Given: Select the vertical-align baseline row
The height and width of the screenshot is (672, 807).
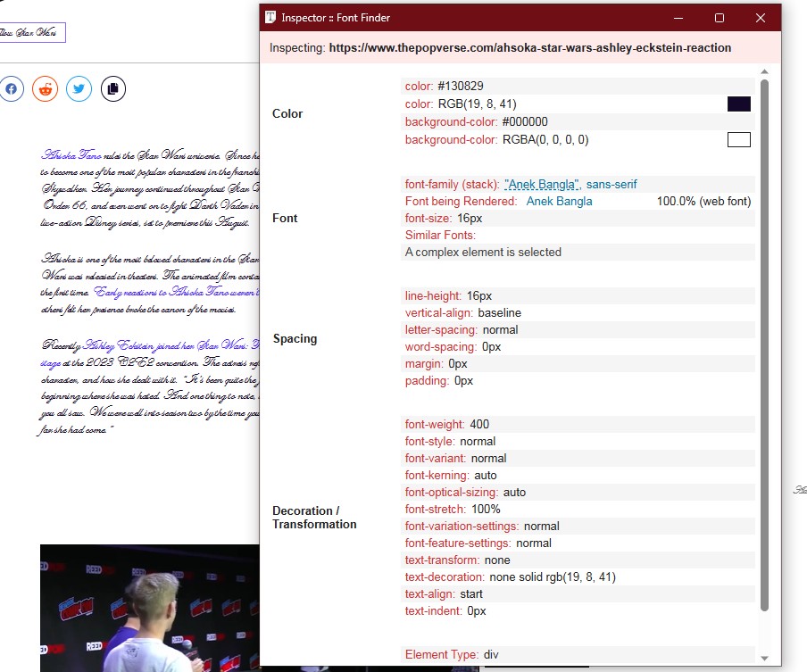Looking at the screenshot, I should (578, 313).
